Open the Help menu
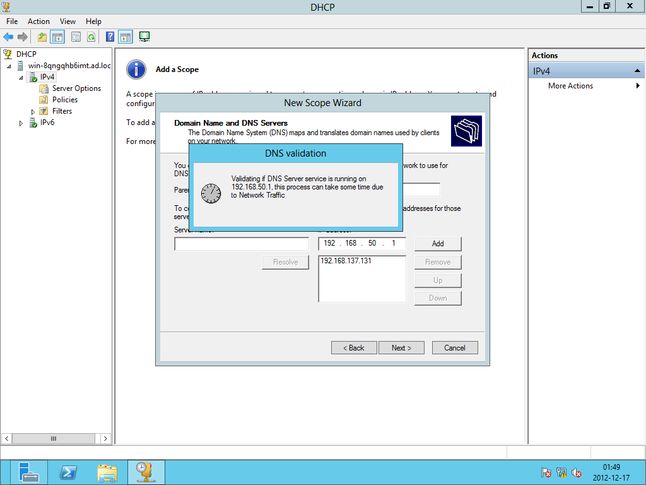The height and width of the screenshot is (485, 646). pyautogui.click(x=94, y=21)
